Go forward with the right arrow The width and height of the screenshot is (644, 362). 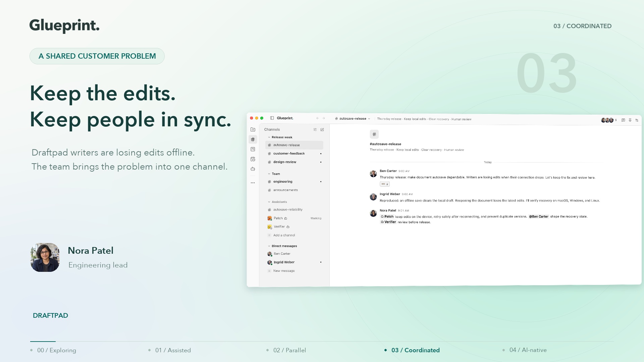click(x=324, y=118)
